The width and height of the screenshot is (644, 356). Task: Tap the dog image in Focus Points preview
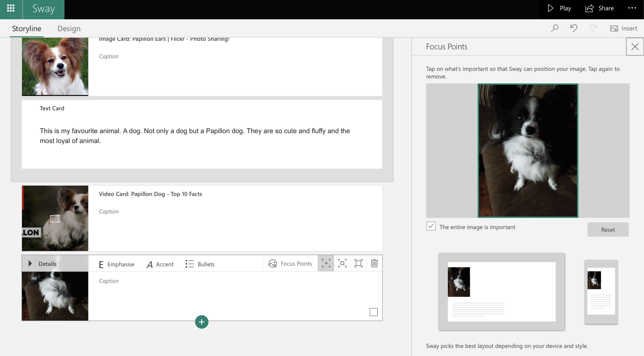click(x=528, y=151)
